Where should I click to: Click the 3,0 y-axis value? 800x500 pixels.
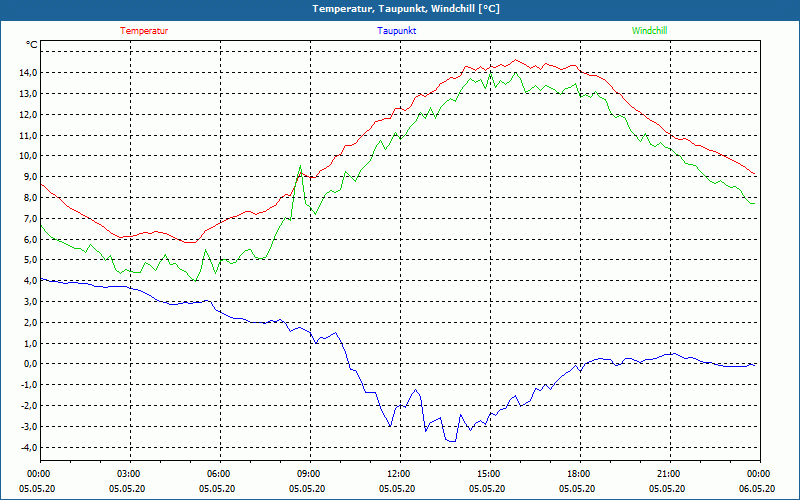pos(31,302)
